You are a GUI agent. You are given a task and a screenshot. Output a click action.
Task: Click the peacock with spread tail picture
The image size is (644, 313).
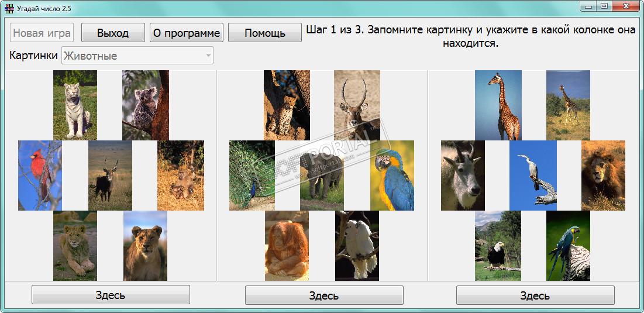(252, 176)
